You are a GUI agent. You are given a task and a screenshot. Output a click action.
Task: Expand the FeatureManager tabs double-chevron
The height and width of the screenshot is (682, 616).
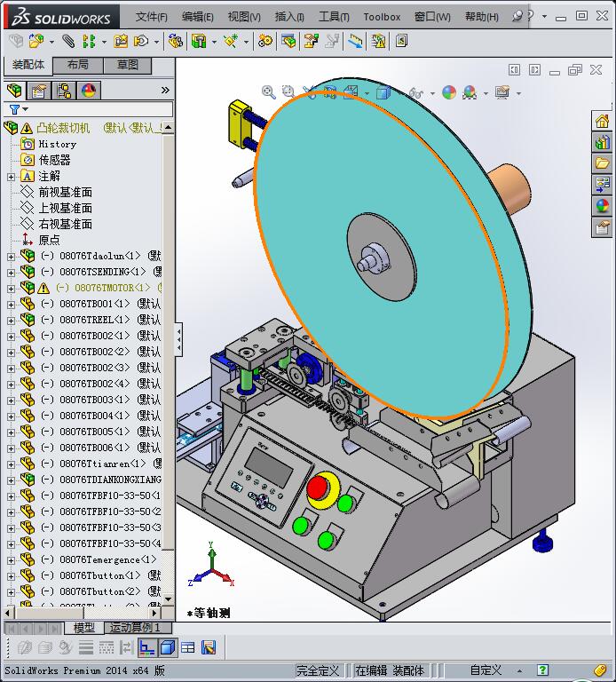(x=165, y=91)
